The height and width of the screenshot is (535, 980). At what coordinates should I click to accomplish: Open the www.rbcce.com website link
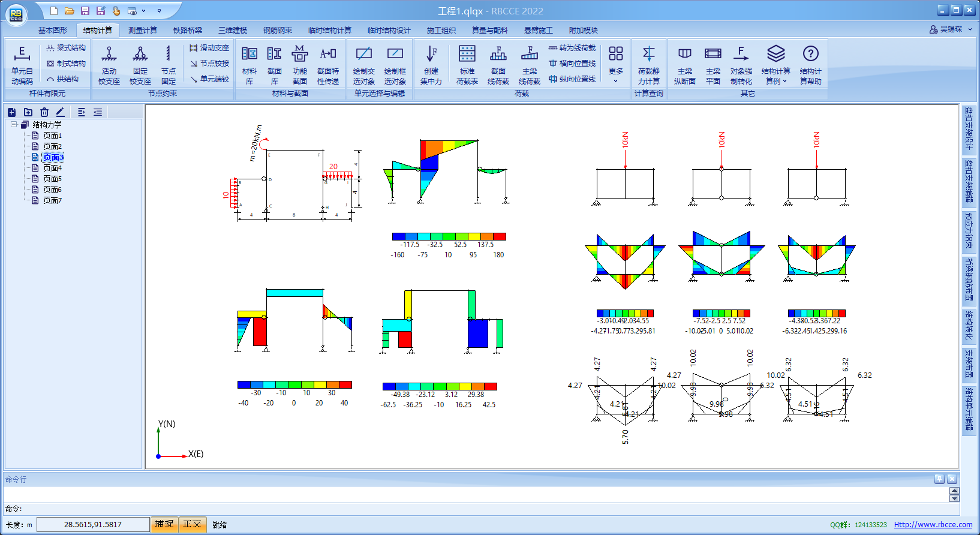(x=933, y=524)
